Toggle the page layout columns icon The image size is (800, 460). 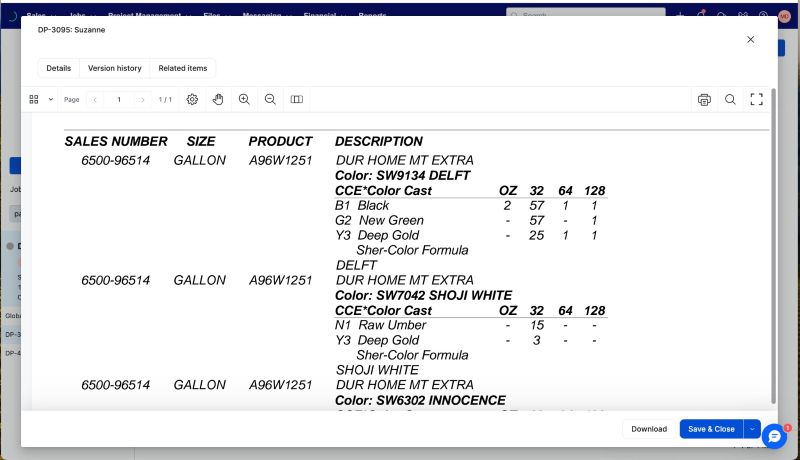(296, 99)
